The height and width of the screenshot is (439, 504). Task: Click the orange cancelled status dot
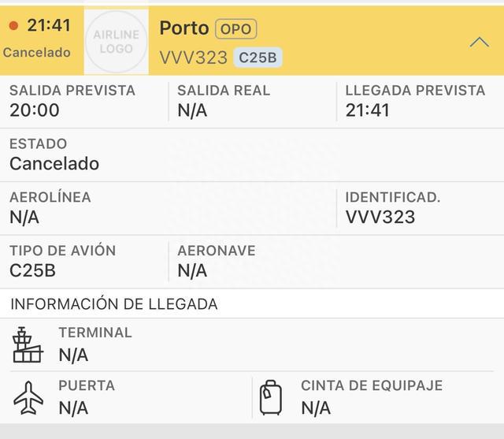13,25
